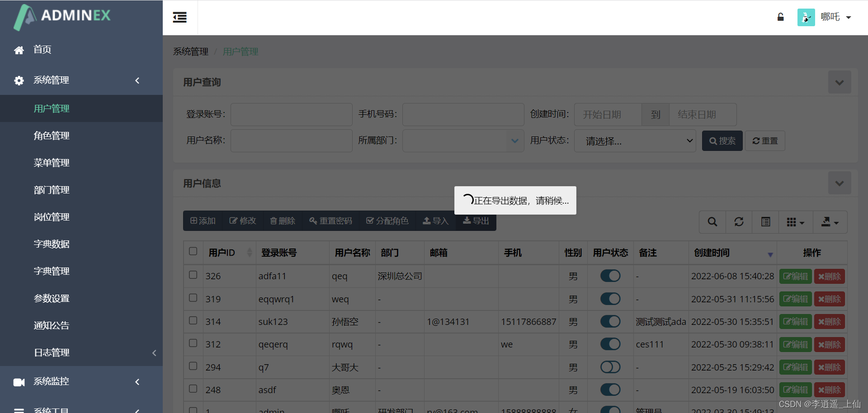The image size is (868, 413).
Task: Click the 导入 toolbar button
Action: [435, 221]
